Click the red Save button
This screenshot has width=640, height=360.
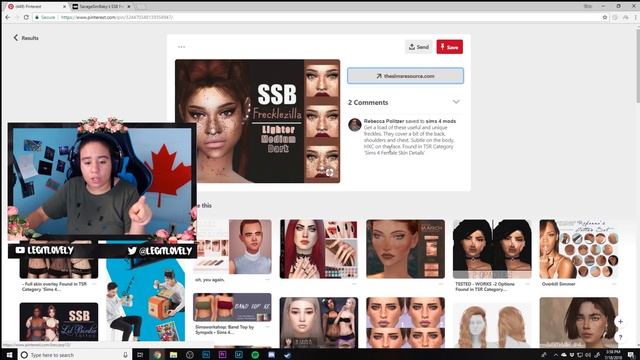tap(449, 47)
